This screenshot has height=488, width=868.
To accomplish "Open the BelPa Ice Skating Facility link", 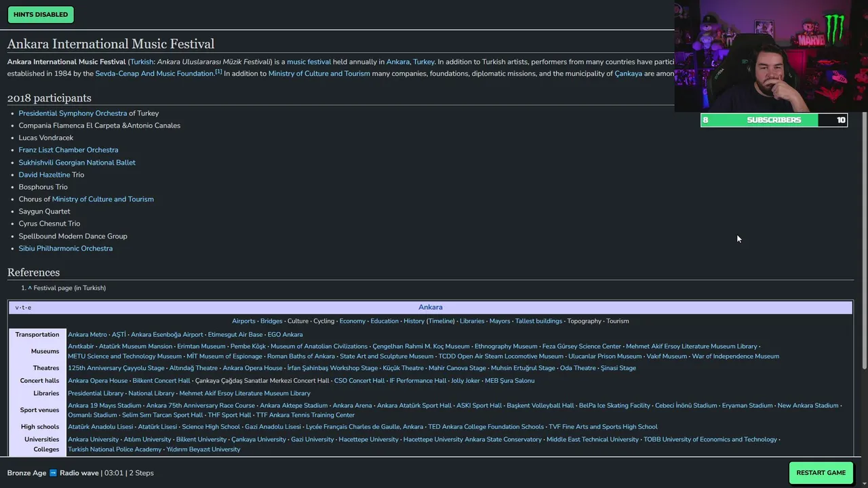I will point(614,406).
